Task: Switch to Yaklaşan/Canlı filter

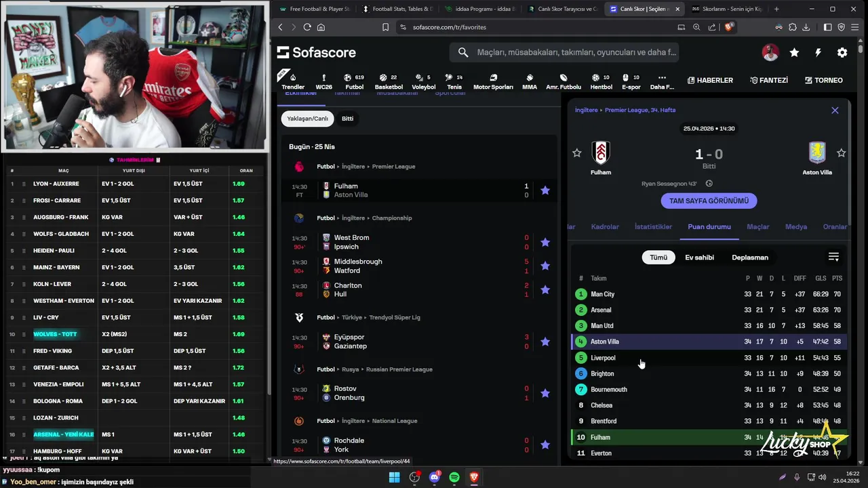Action: (307, 119)
